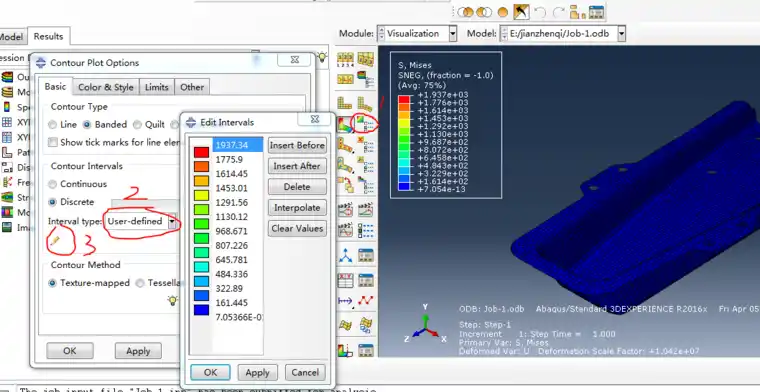Click Undo in display group toolbar
Screen dimensions: 760x392
[540, 12]
